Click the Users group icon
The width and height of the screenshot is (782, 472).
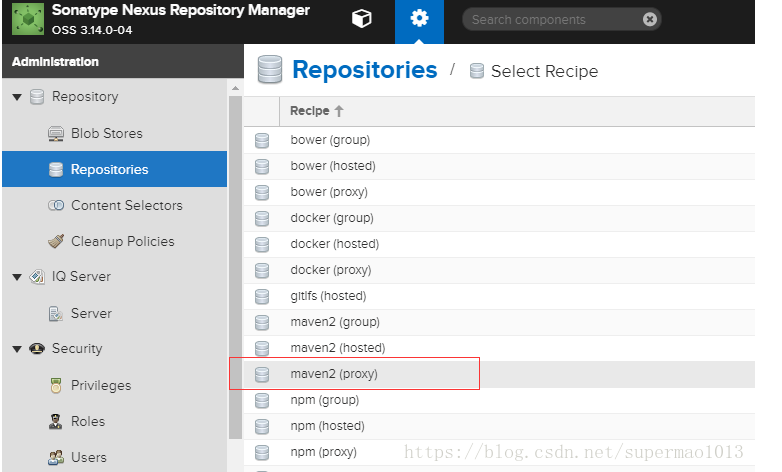coord(56,458)
